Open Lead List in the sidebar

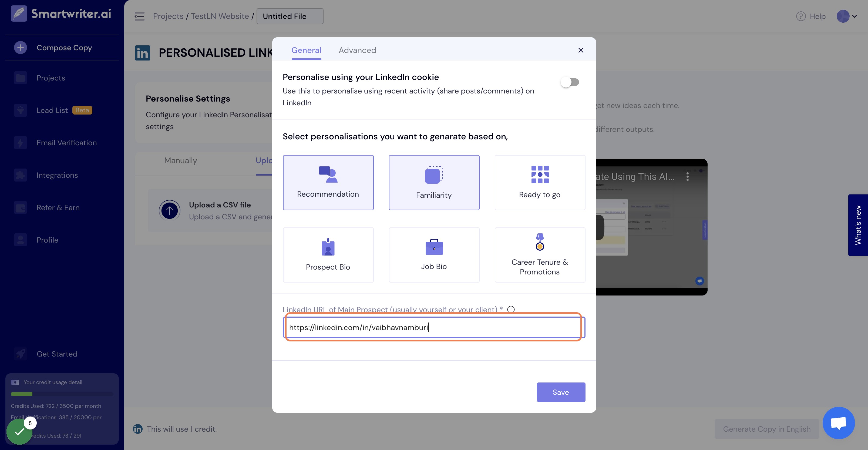point(52,110)
